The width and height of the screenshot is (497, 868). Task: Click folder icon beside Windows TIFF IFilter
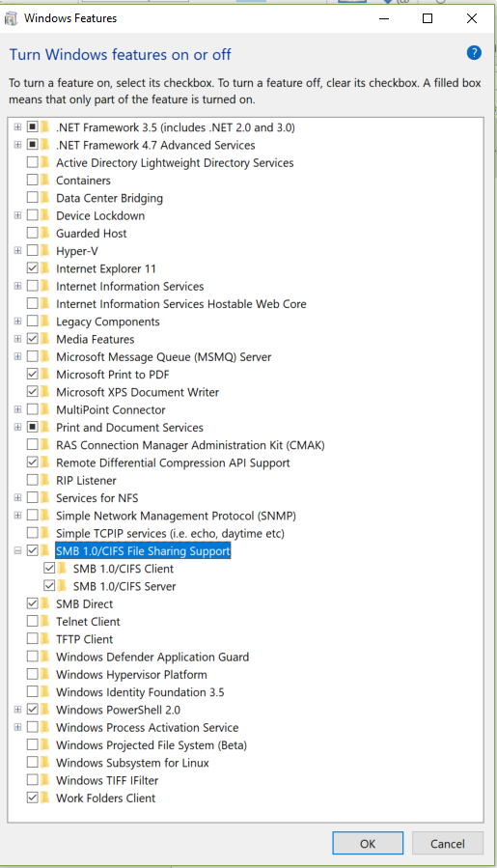[x=44, y=780]
